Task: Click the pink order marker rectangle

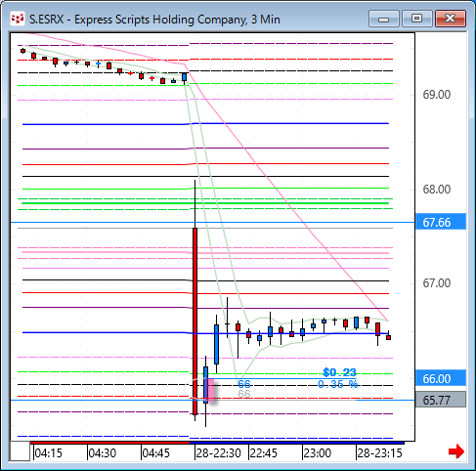Action: click(211, 390)
